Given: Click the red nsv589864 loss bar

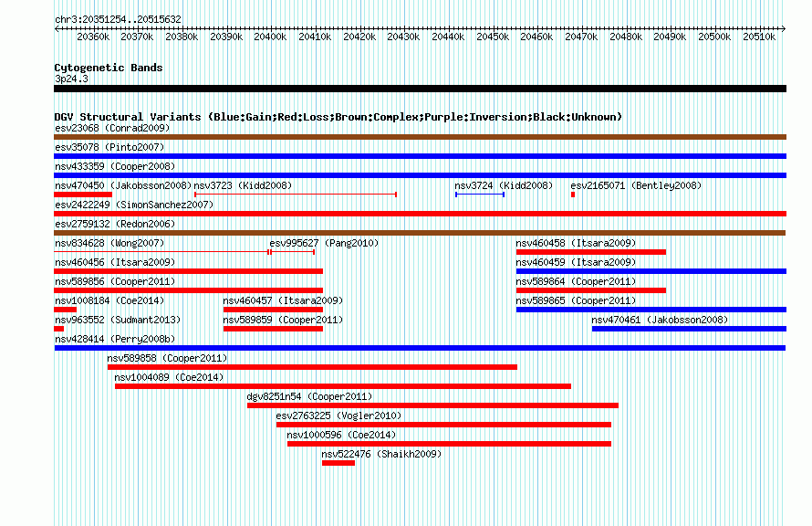Looking at the screenshot, I should (x=591, y=290).
